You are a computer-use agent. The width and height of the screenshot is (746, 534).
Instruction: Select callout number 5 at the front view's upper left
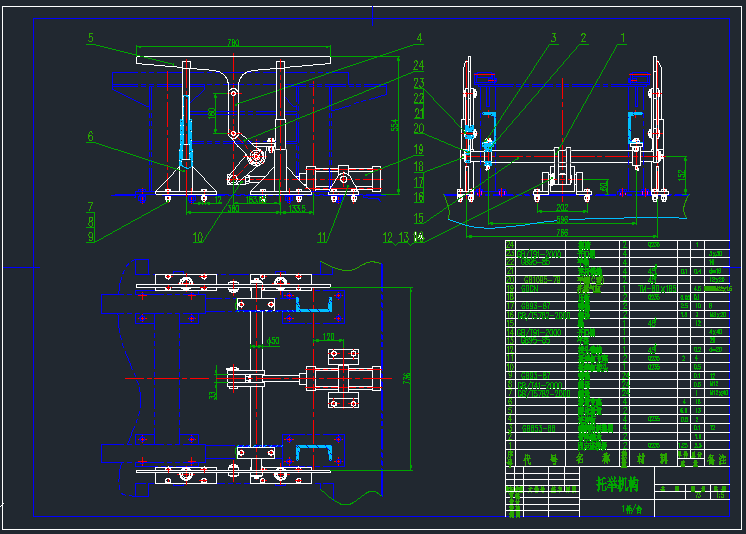(x=90, y=38)
